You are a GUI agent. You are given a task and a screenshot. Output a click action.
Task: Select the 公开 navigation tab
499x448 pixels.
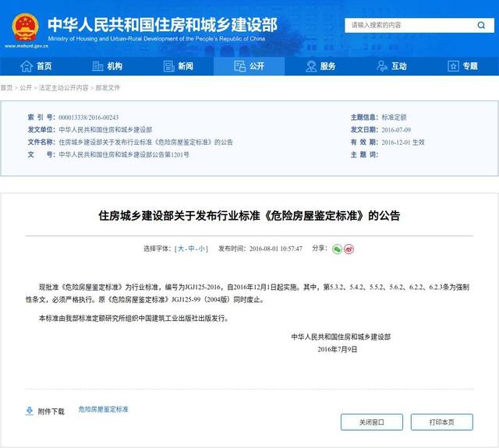click(x=249, y=66)
